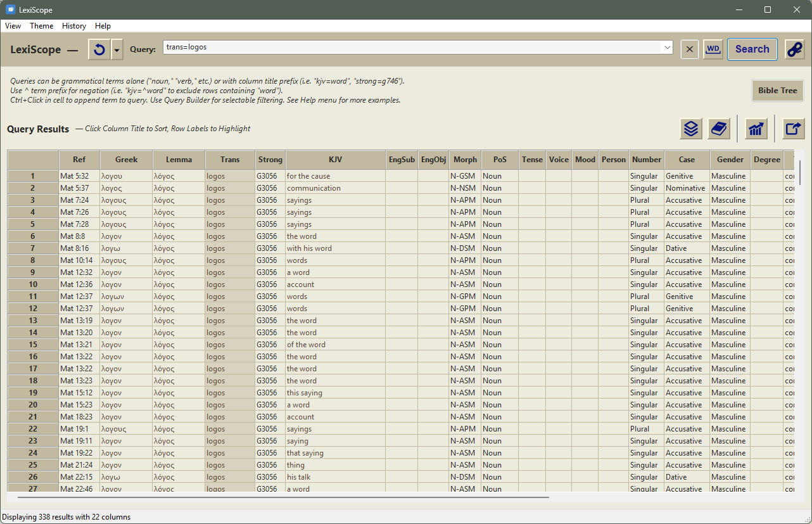Click the stacked layers icon
This screenshot has width=812, height=524.
pyautogui.click(x=691, y=129)
